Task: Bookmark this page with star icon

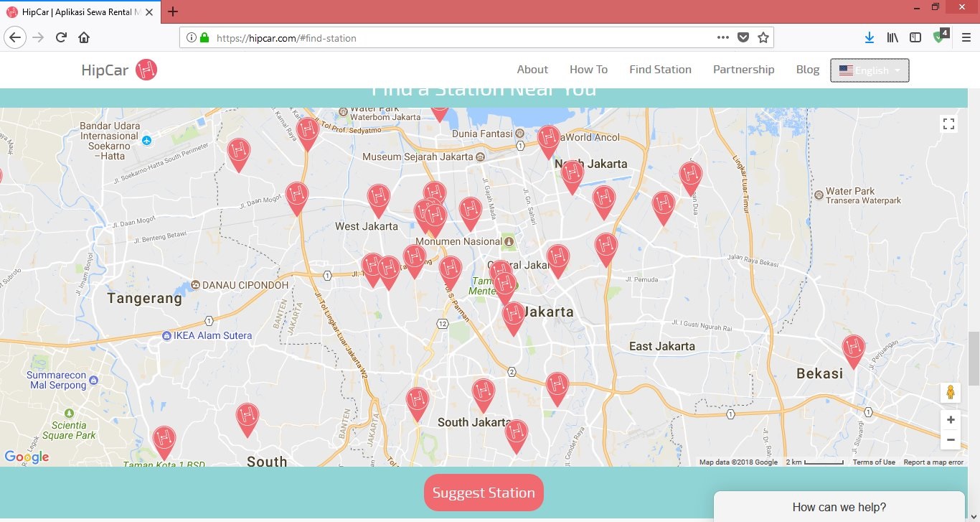Action: click(763, 37)
